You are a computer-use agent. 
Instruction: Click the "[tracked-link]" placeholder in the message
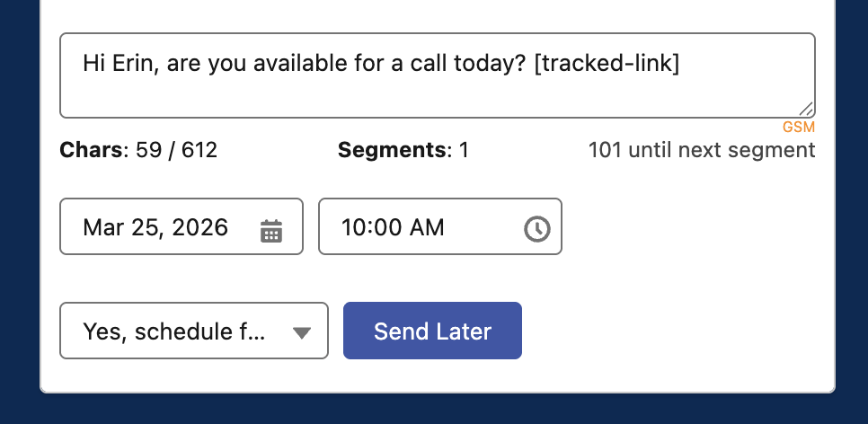click(607, 63)
